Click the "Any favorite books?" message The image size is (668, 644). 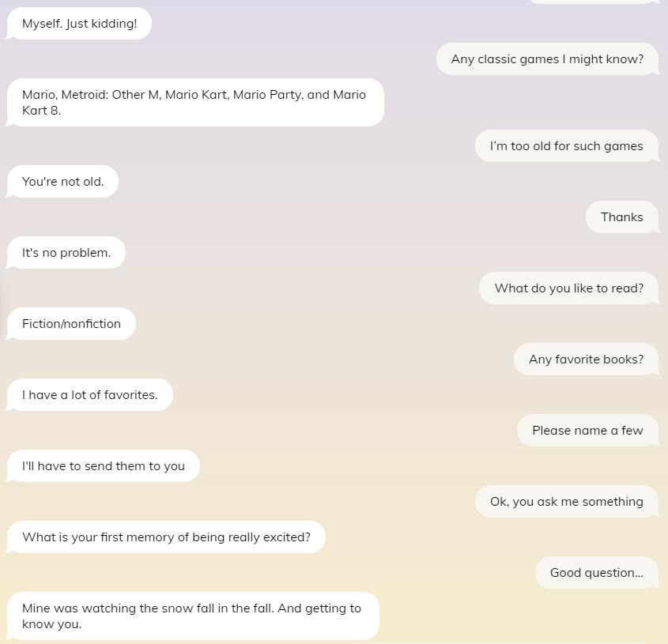tap(586, 359)
